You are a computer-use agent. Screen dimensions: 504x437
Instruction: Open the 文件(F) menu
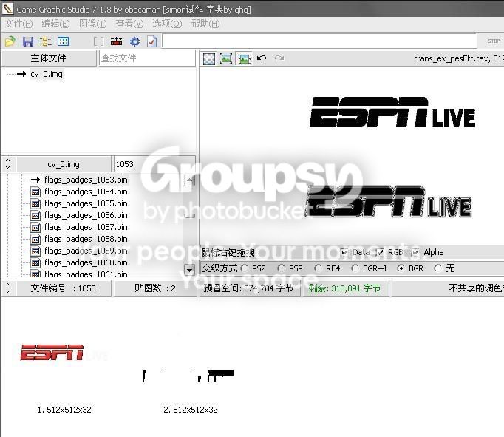point(19,24)
